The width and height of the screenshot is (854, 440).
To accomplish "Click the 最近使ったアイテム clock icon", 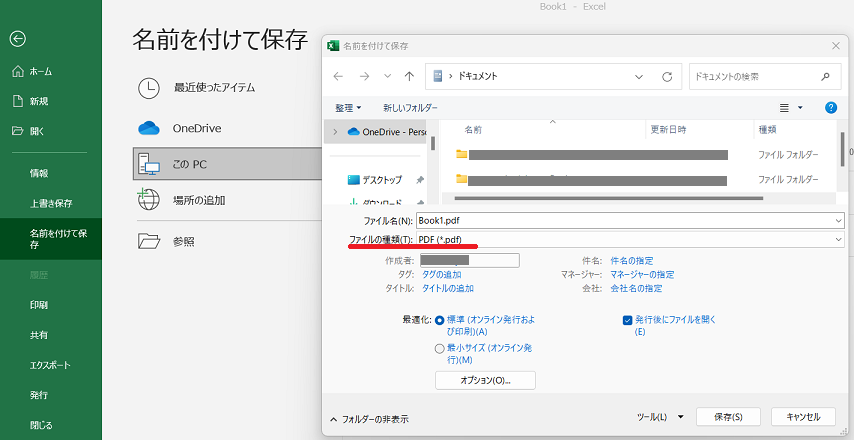I will [149, 88].
